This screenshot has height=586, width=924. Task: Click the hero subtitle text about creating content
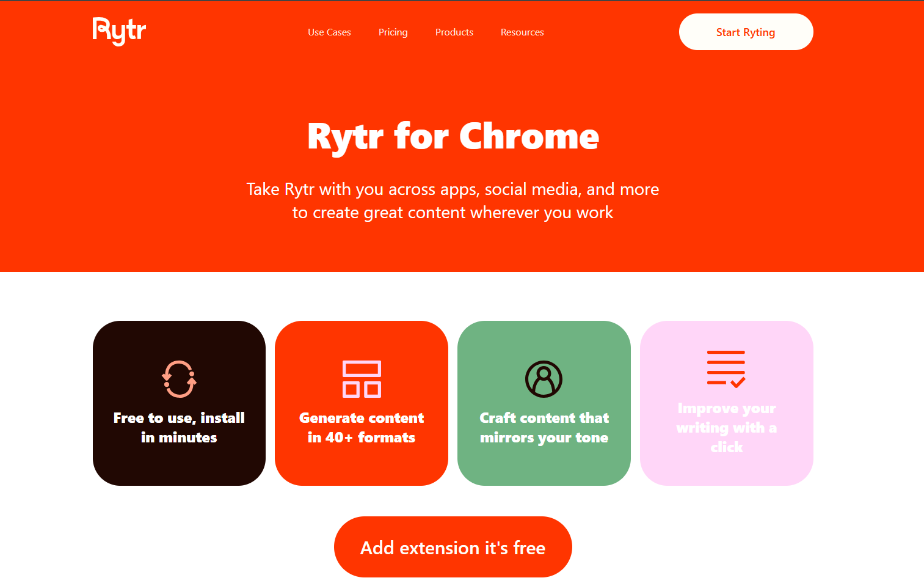[453, 200]
